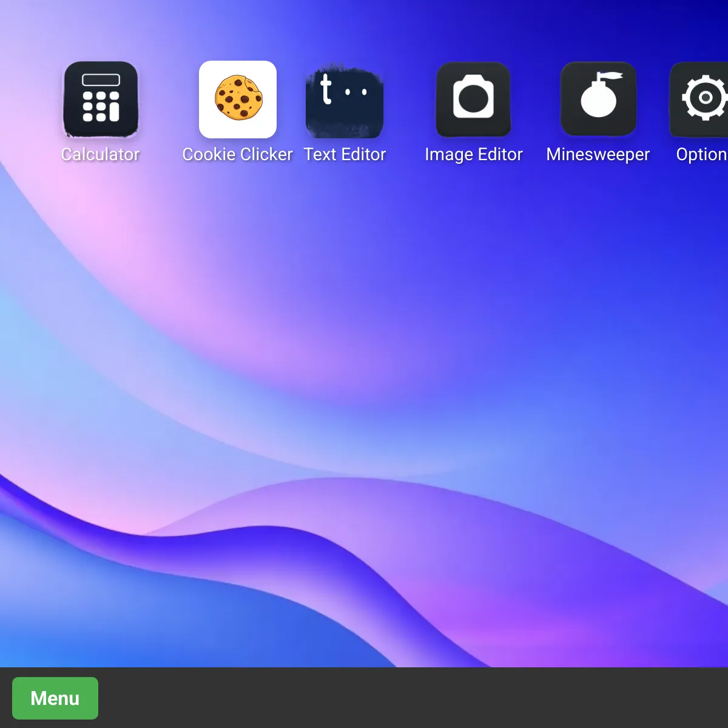Open the Calculator app icon

point(101,99)
